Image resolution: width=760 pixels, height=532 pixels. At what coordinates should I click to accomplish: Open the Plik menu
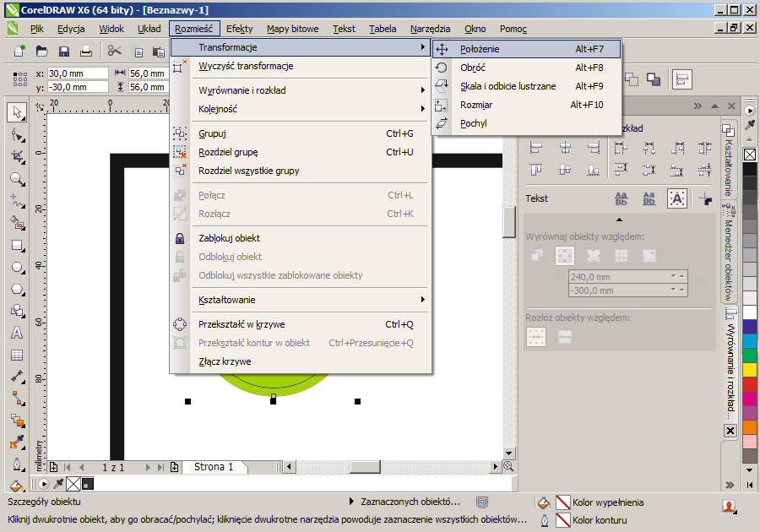pos(37,29)
